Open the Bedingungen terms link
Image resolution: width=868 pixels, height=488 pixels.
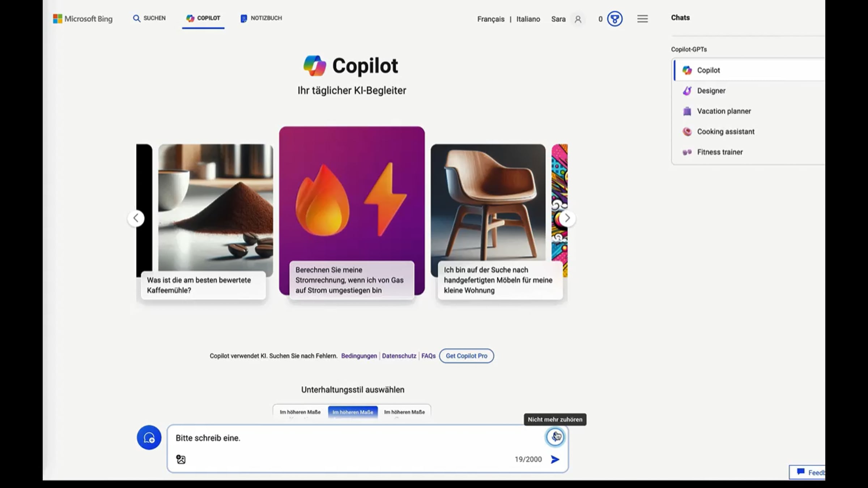[x=359, y=356]
